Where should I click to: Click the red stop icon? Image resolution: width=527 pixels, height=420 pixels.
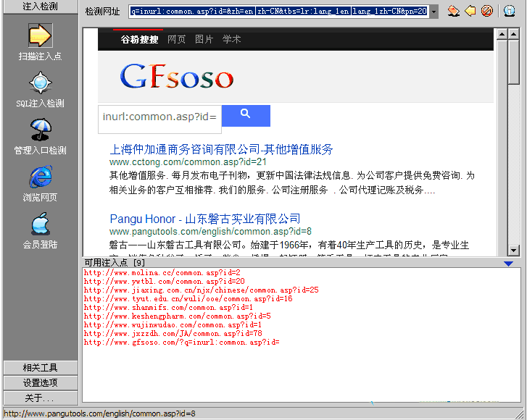point(487,11)
